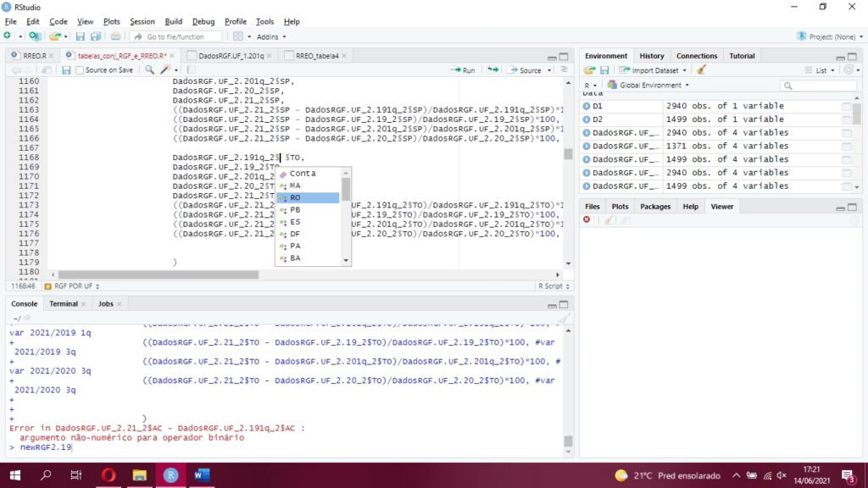Toggle the Source on Save checkbox

(81, 70)
